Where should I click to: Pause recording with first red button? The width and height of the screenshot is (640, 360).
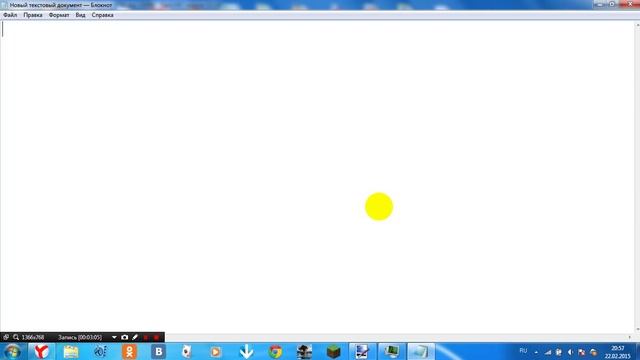click(146, 338)
